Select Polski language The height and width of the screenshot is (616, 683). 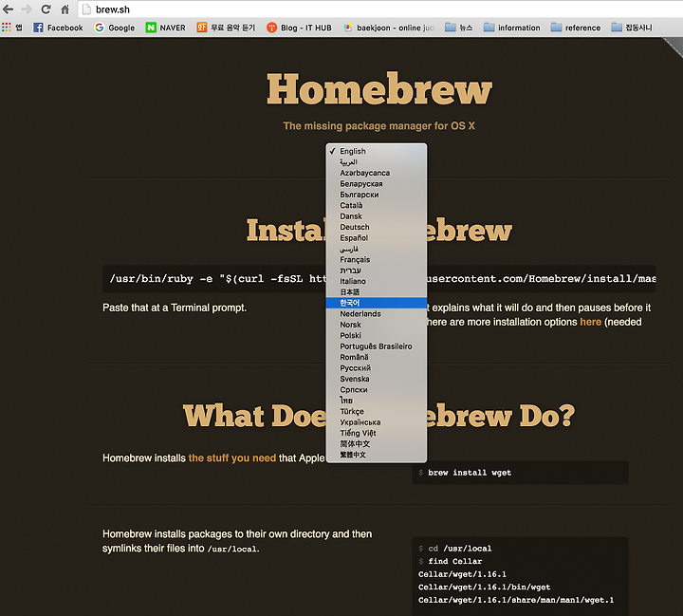tap(377, 335)
